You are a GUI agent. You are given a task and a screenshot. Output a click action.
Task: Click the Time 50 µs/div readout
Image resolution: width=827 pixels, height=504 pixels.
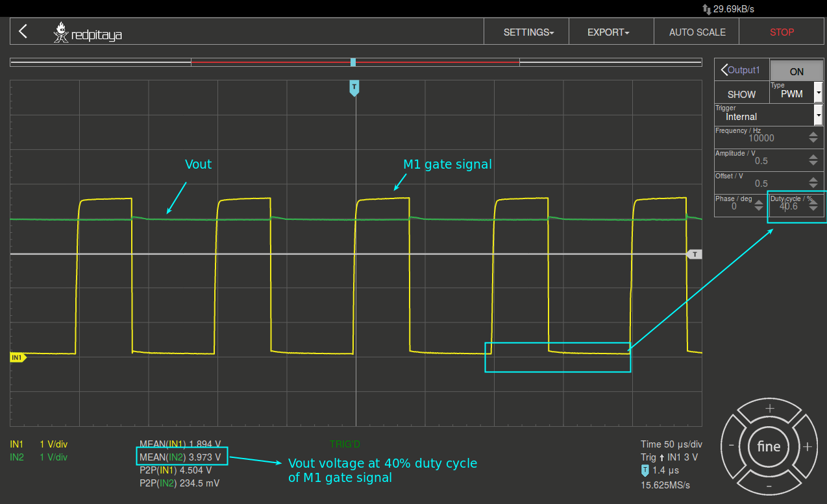tap(671, 444)
